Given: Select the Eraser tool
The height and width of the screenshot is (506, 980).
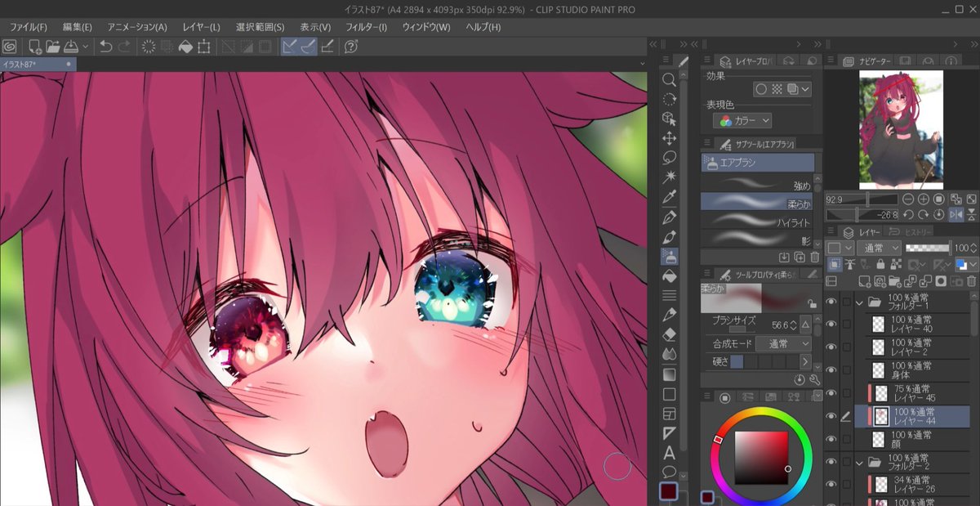Looking at the screenshot, I should point(669,335).
